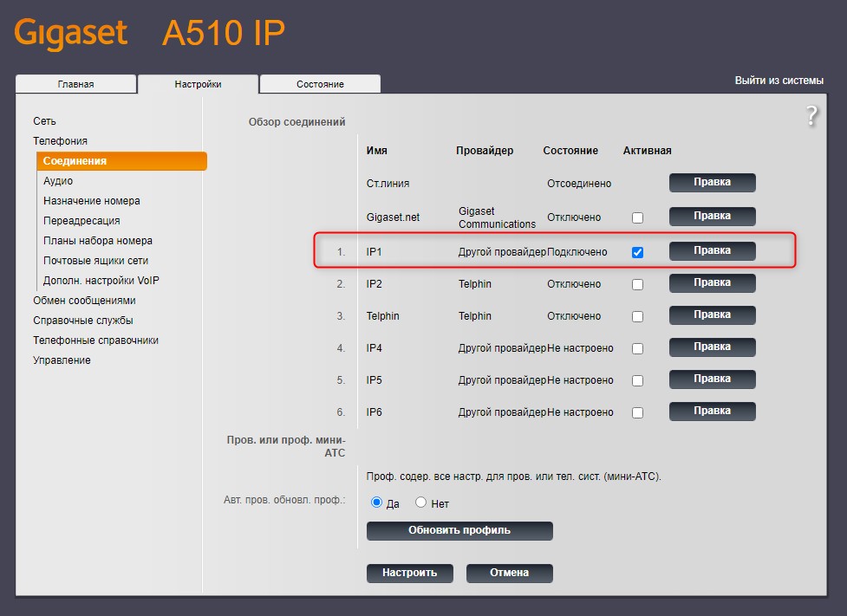Select the 'Нет' radio button
The height and width of the screenshot is (616, 847).
click(x=420, y=503)
